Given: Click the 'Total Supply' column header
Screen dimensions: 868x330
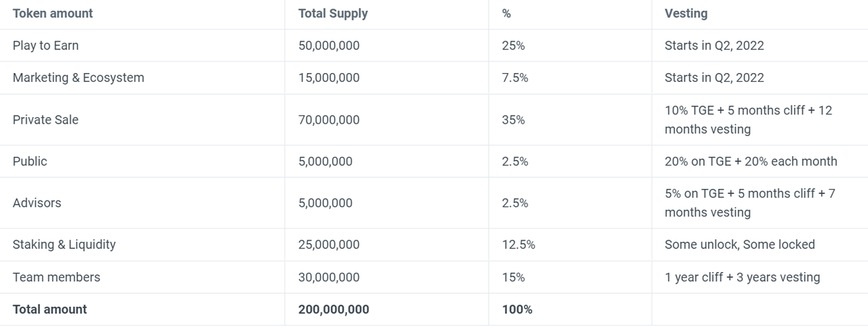Looking at the screenshot, I should tap(333, 14).
